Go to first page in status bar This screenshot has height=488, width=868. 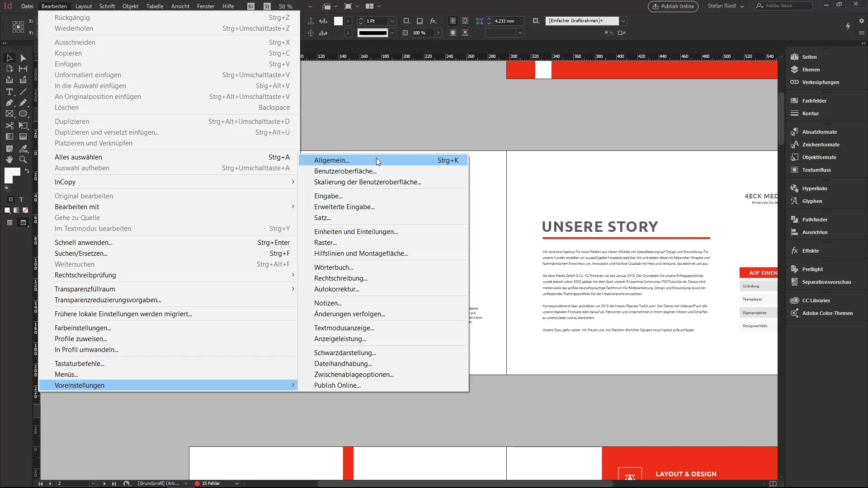tap(41, 483)
